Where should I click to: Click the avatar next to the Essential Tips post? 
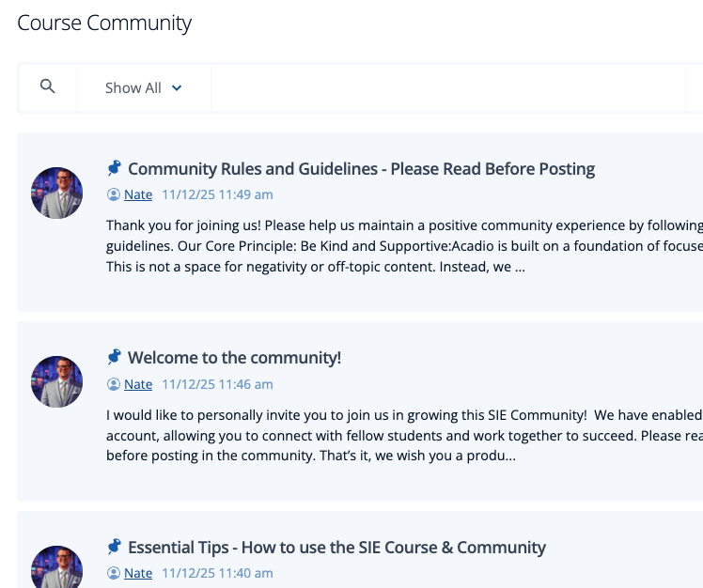57,568
